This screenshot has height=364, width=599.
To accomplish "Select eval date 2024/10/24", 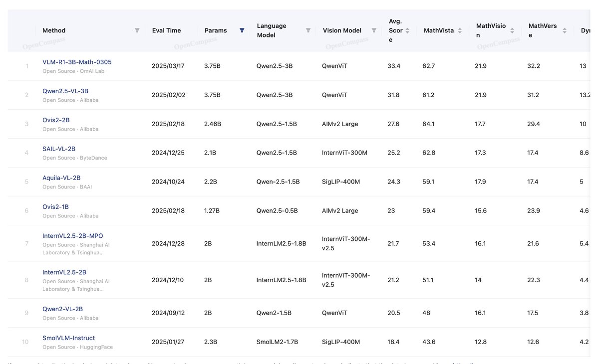I will [x=168, y=182].
